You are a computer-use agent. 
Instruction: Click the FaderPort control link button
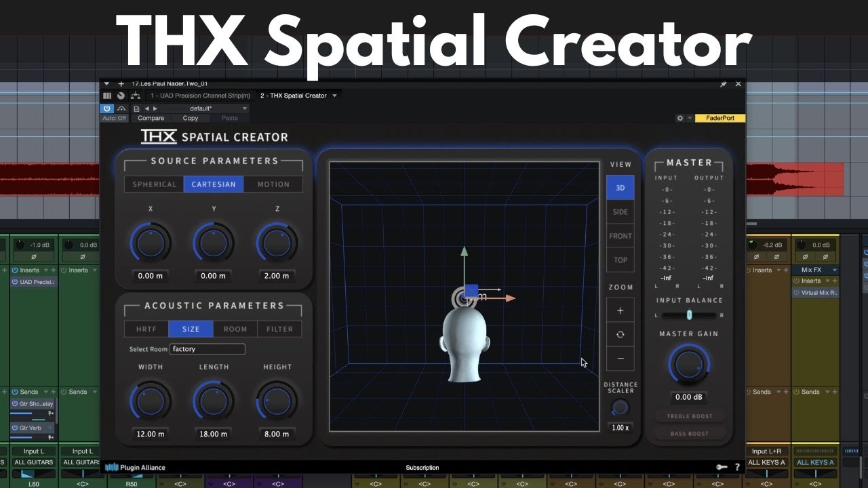[720, 118]
